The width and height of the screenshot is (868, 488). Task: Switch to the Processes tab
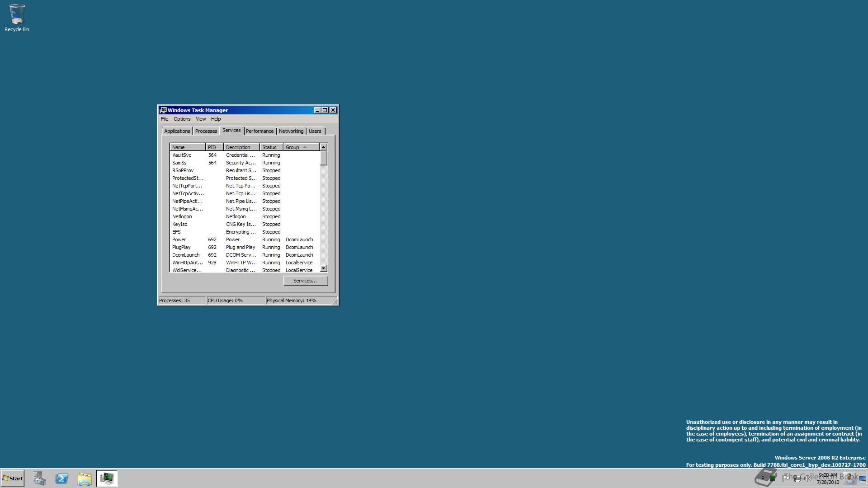tap(206, 131)
